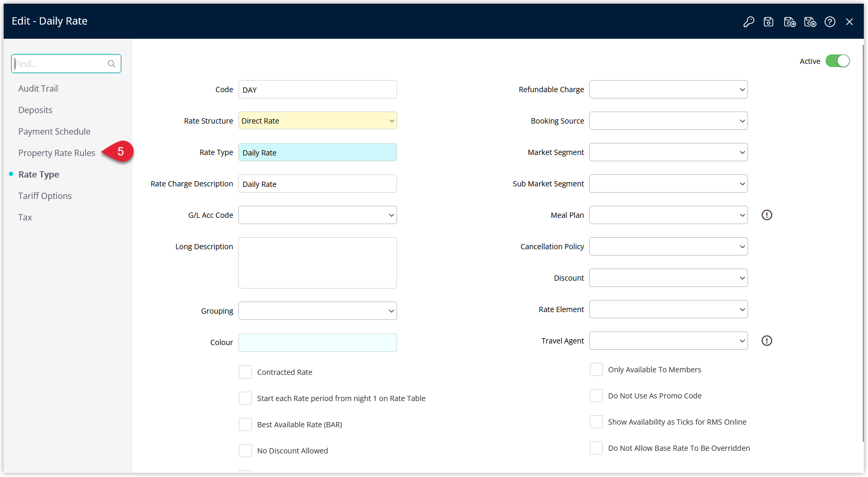868x477 pixels.
Task: Open the Rate Structure dropdown
Action: click(x=317, y=121)
